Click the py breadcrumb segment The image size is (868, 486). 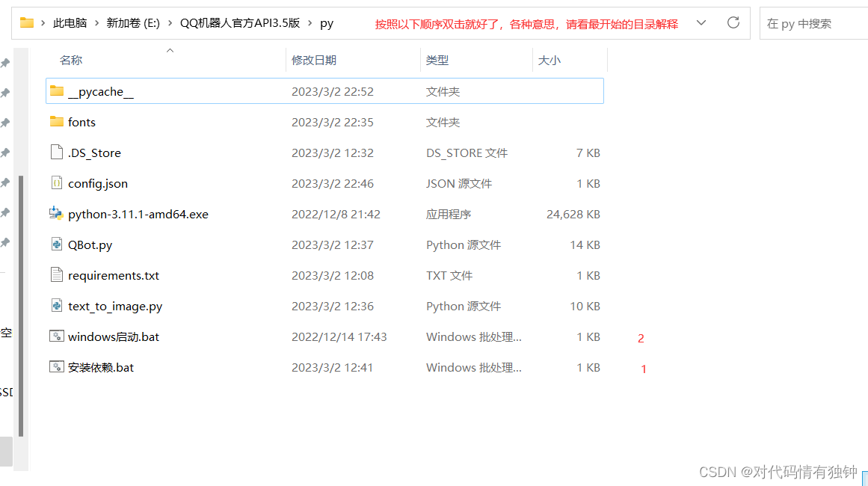[327, 24]
